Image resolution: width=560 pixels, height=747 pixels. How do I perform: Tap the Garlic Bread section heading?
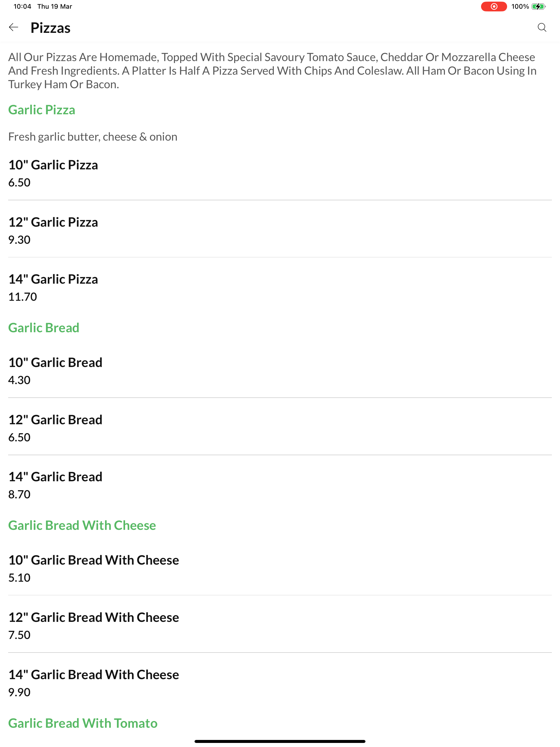click(43, 328)
